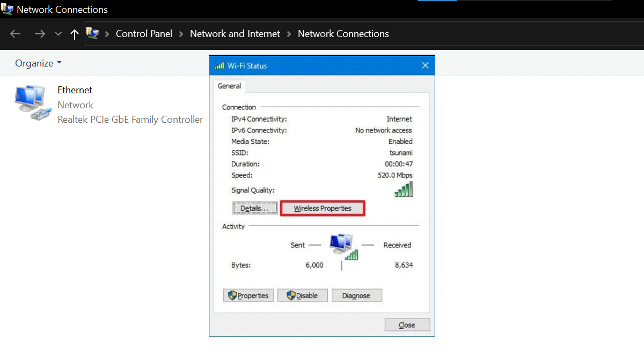
Task: Open Network and Internet breadcrumb
Action: pos(235,34)
